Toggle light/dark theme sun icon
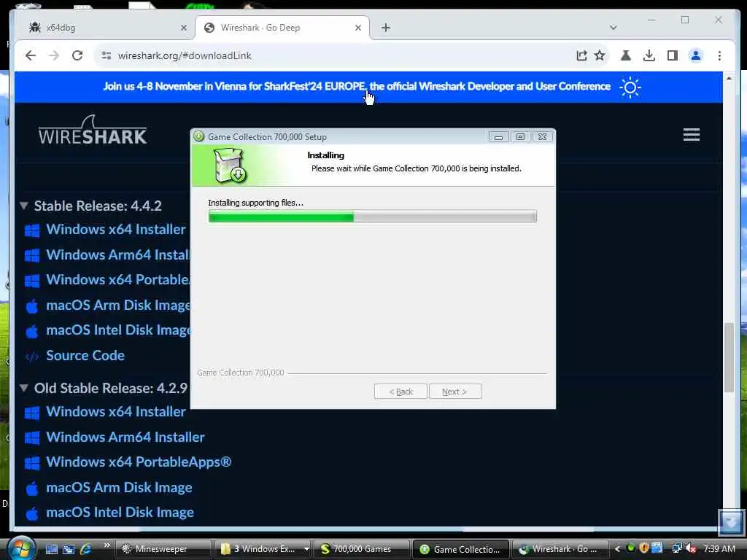This screenshot has height=560, width=747. [630, 87]
